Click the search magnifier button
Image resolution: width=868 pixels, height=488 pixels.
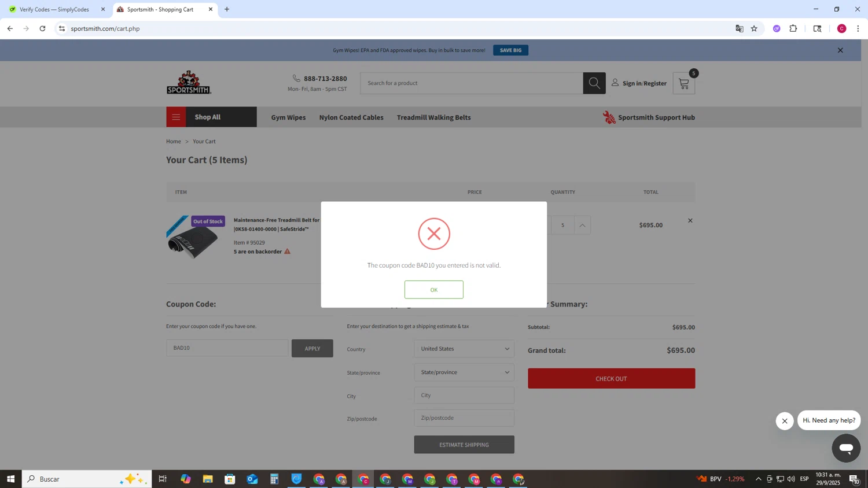click(594, 83)
